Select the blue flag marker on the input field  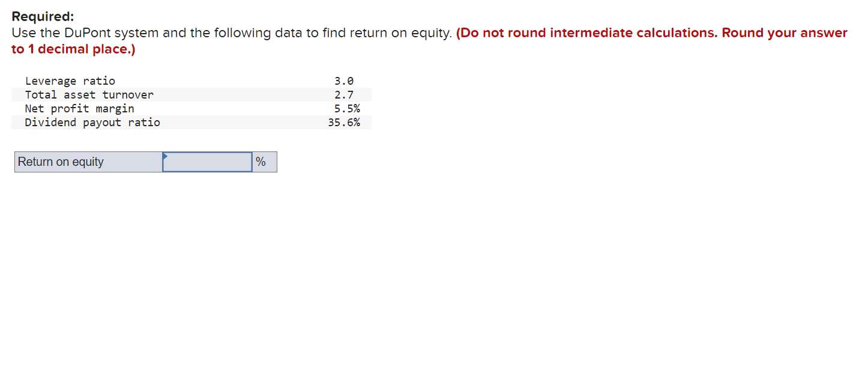pyautogui.click(x=165, y=157)
